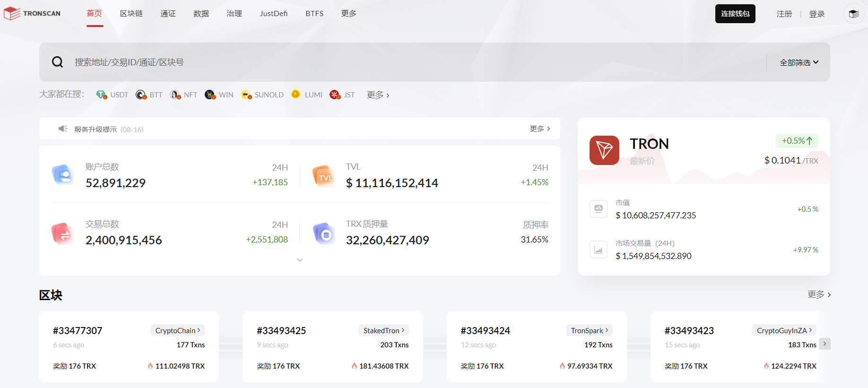The height and width of the screenshot is (388, 868).
Task: Open block #33493424
Action: point(486,330)
